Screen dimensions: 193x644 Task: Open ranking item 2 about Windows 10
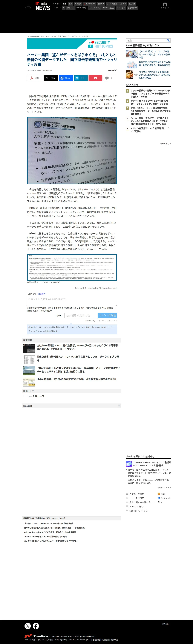(x=149, y=102)
